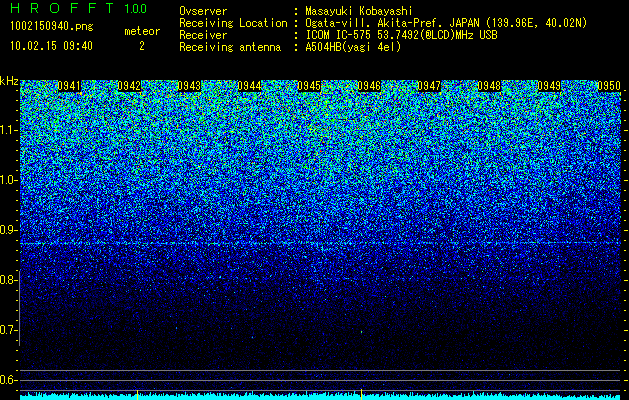
Task: Click the 0945 time marker
Action: 309,86
